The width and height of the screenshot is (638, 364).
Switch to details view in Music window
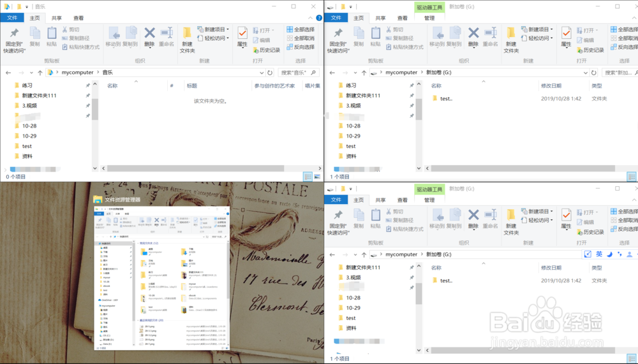[308, 177]
